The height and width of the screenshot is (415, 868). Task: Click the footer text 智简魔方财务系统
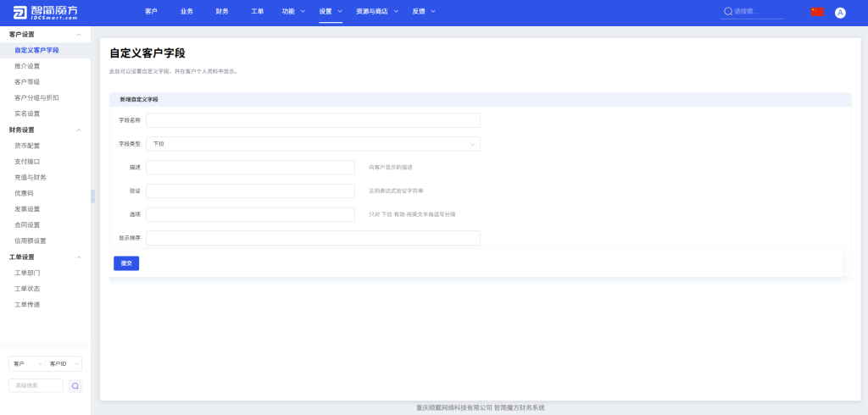[x=520, y=408]
